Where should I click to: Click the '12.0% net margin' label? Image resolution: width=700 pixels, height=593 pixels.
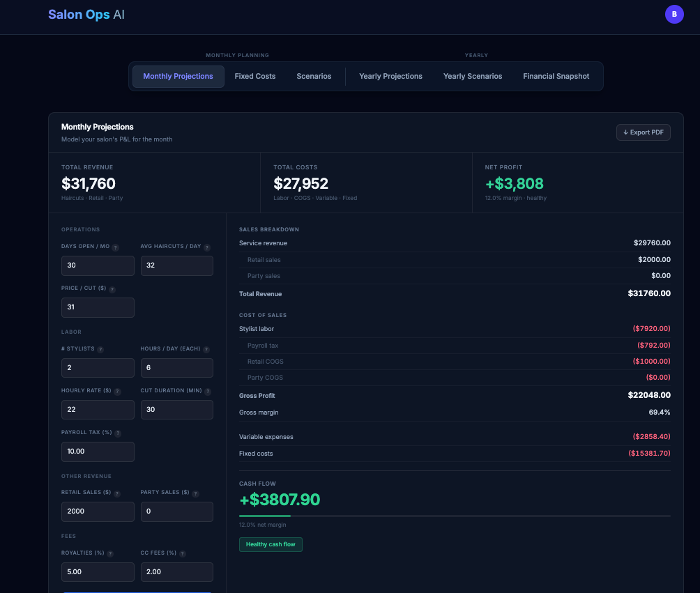point(262,525)
